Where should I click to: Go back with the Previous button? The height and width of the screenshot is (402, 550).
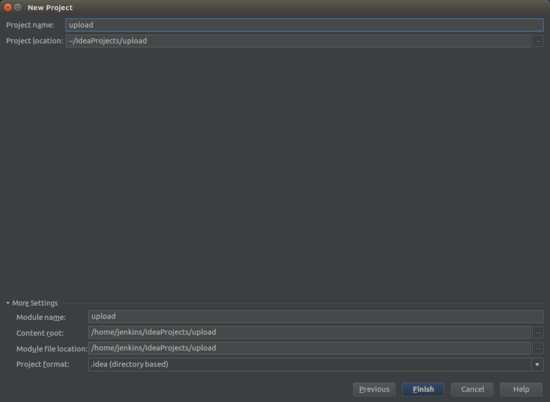coord(374,389)
